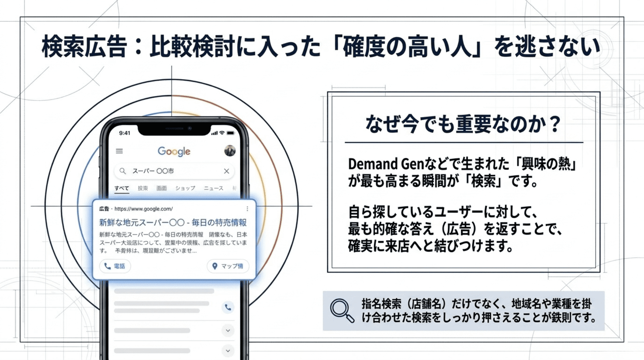Select the すべて search tab
644x360 pixels.
121,188
